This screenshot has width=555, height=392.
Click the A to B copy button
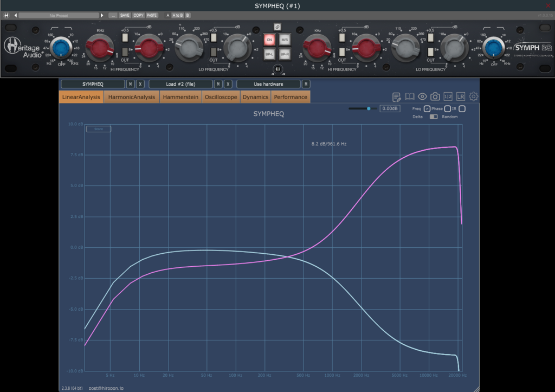(x=178, y=15)
